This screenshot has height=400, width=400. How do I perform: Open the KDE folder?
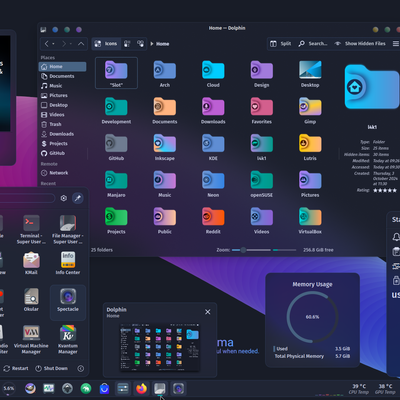pos(213,147)
